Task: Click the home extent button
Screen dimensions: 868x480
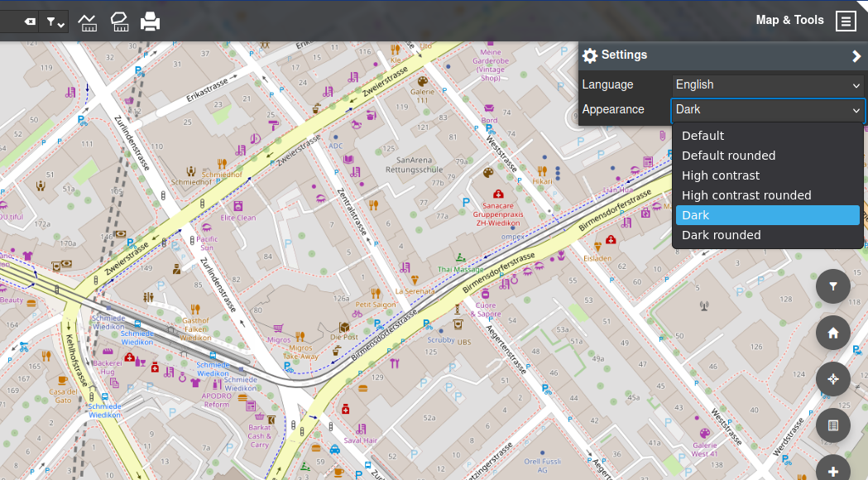Action: click(832, 334)
